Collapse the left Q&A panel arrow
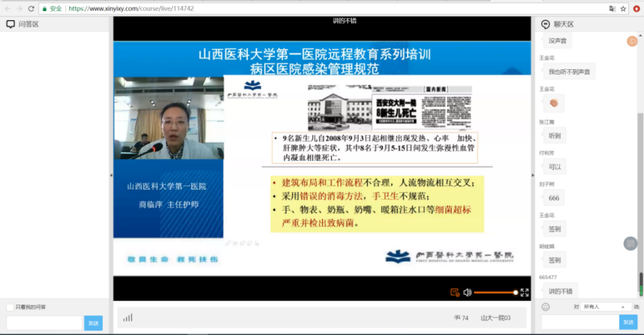644x335 pixels. [x=111, y=175]
